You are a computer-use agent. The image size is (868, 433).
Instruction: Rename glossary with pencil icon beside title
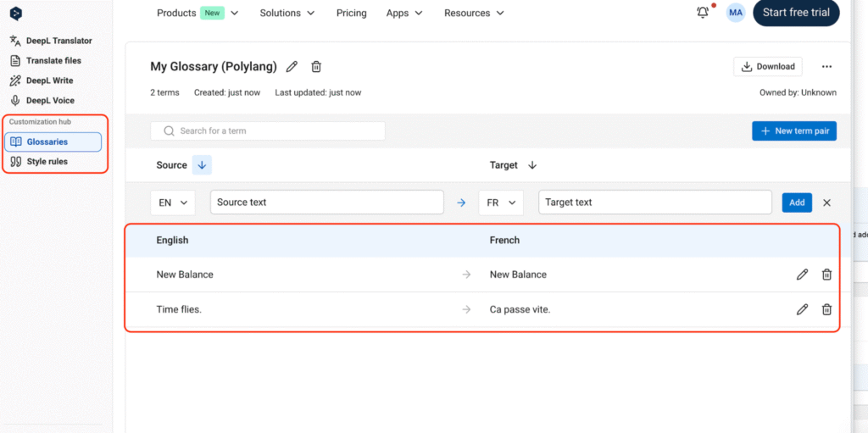pos(292,67)
